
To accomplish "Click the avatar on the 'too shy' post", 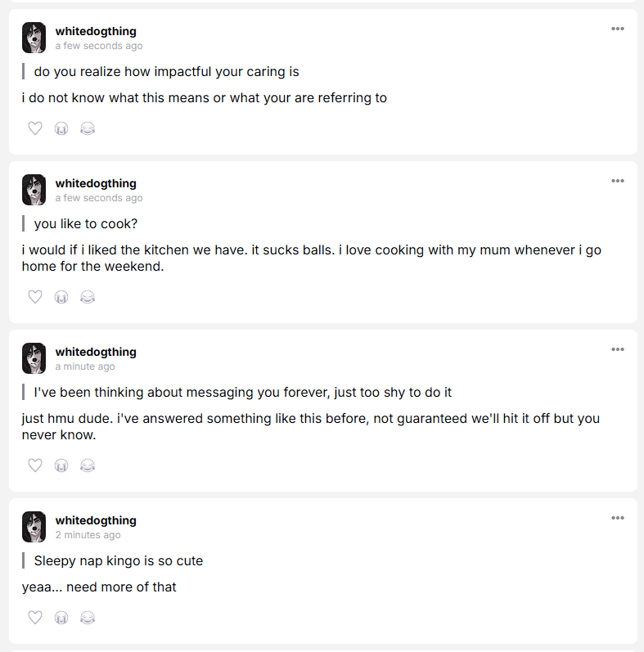I will [34, 358].
